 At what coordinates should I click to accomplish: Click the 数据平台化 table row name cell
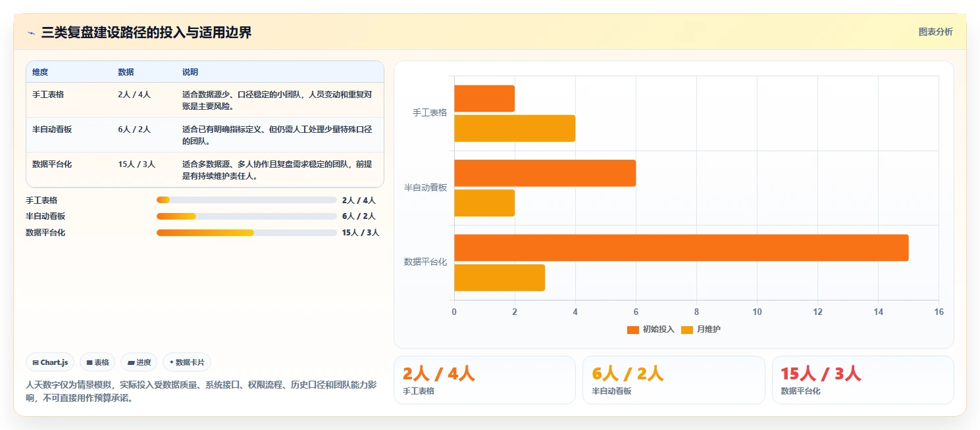[52, 164]
